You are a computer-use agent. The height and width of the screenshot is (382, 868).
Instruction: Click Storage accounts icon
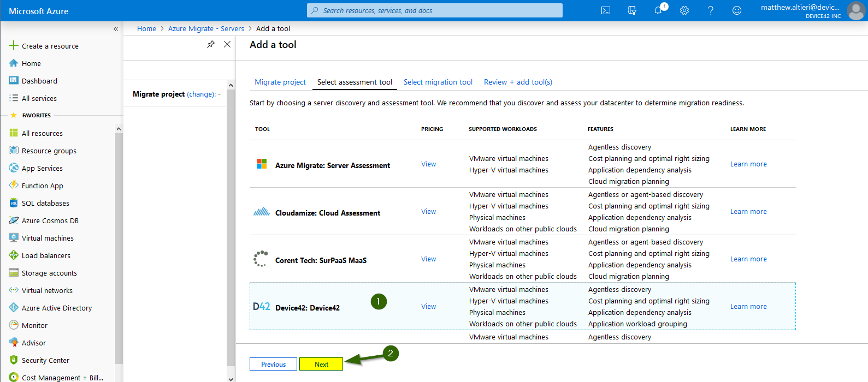point(14,273)
